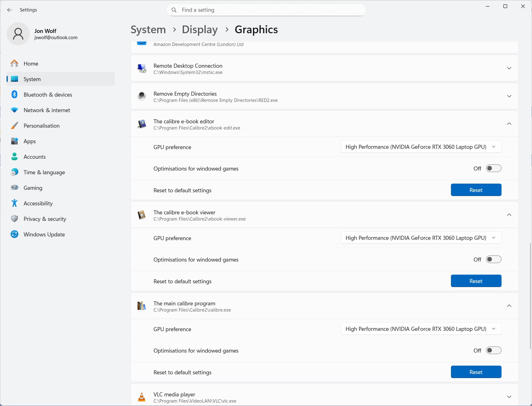Switch on windowed optimisations for main calibre program
Image resolution: width=532 pixels, height=406 pixels.
pyautogui.click(x=493, y=350)
